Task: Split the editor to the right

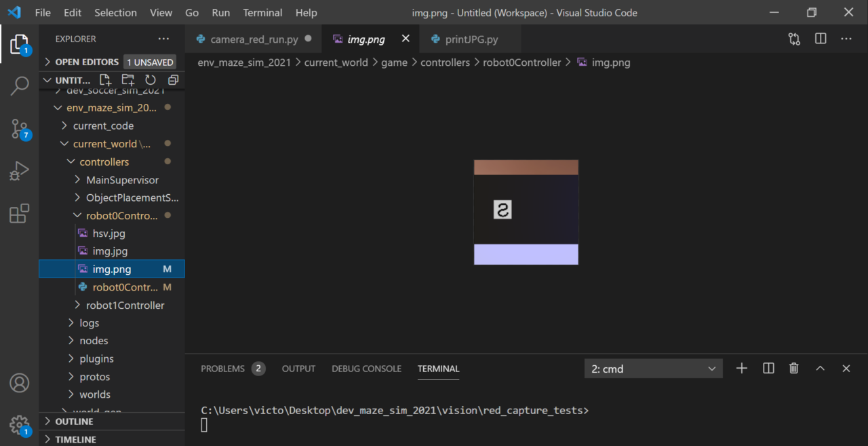Action: 821,39
